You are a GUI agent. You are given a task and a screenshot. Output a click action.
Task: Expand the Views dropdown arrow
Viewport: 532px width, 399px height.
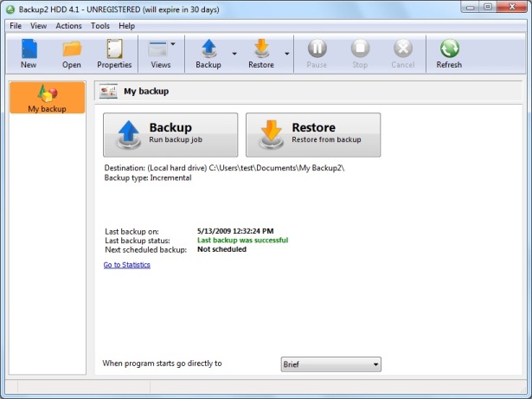click(173, 44)
